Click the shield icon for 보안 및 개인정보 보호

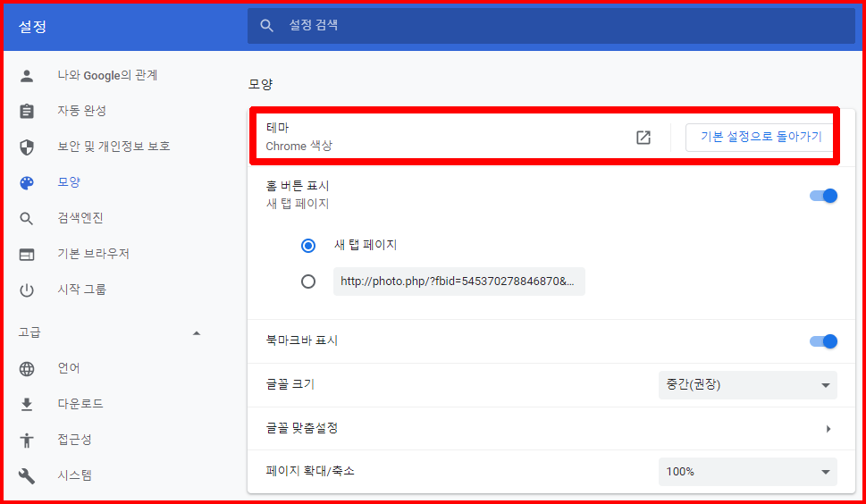pyautogui.click(x=27, y=147)
